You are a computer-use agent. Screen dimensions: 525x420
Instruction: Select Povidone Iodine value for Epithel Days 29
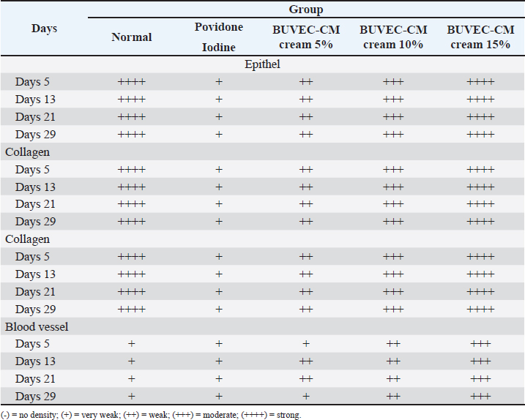218,135
